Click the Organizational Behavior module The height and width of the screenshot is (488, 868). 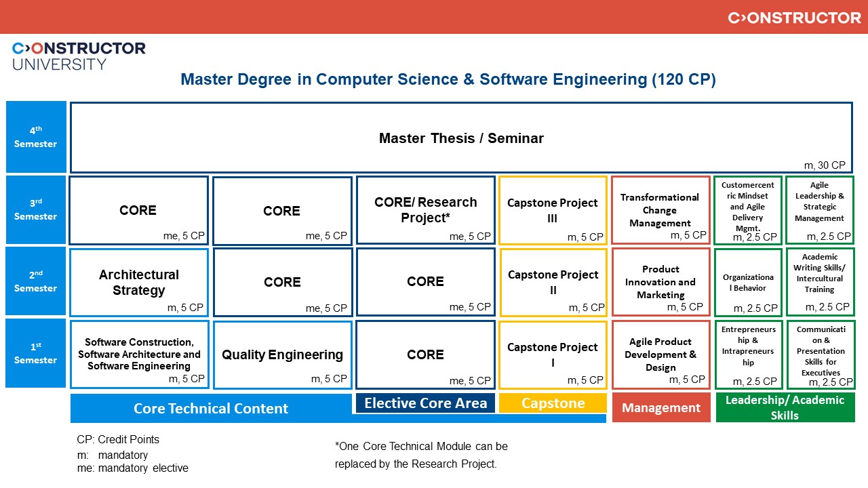pyautogui.click(x=749, y=282)
